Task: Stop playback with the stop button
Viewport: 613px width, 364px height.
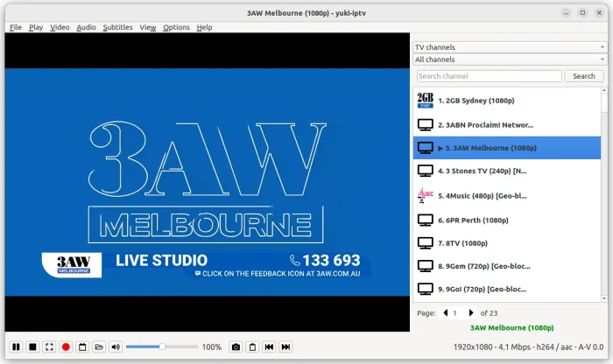Action: click(x=32, y=347)
